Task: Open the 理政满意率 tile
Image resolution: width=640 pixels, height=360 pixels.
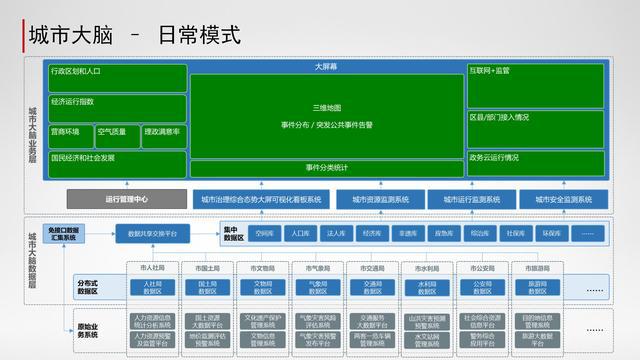Action: pyautogui.click(x=164, y=136)
